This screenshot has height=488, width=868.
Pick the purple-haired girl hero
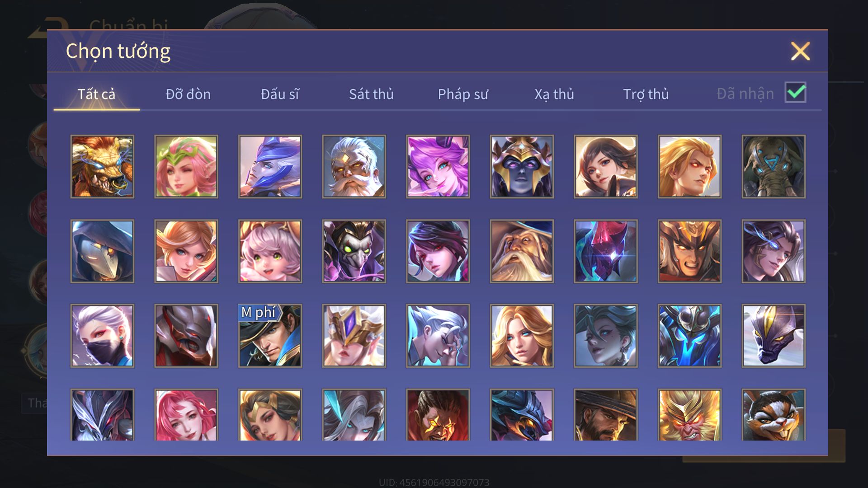tap(438, 166)
